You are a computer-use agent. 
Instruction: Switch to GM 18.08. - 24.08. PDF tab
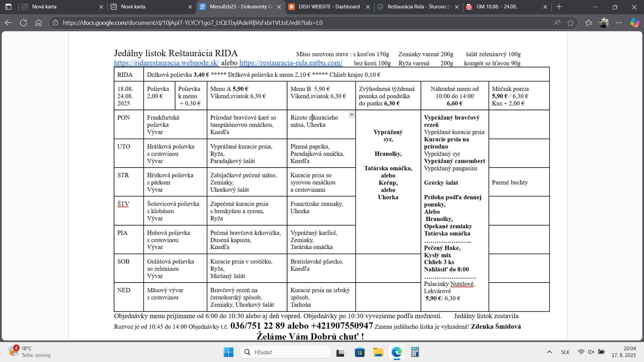coord(506,7)
